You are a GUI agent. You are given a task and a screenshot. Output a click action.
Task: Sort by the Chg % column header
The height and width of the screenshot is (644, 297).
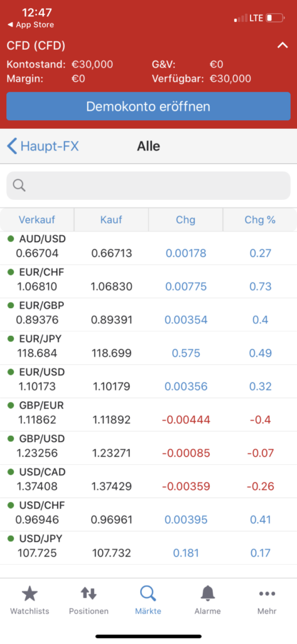coord(260,219)
